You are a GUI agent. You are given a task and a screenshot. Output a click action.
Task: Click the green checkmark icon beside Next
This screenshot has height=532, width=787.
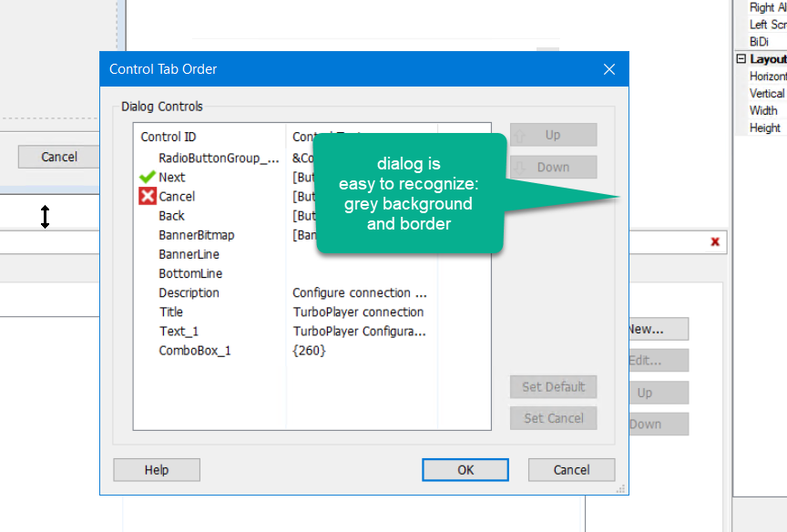[148, 177]
